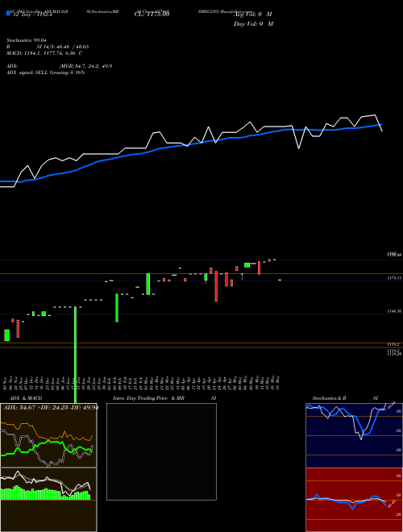Click the blue-background Stochastics chart panel

pyautogui.click(x=354, y=435)
